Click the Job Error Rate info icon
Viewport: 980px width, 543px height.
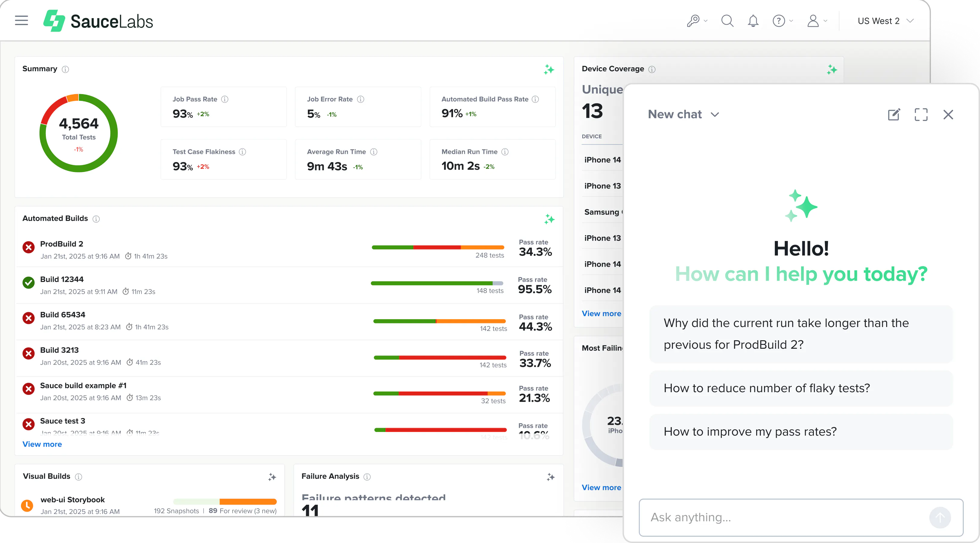pyautogui.click(x=361, y=99)
